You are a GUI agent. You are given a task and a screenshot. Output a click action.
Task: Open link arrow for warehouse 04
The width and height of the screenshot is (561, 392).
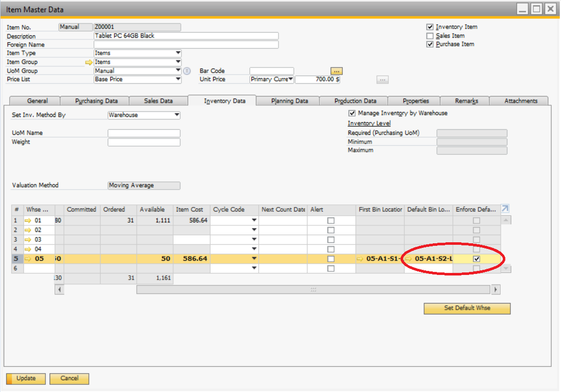coord(28,249)
